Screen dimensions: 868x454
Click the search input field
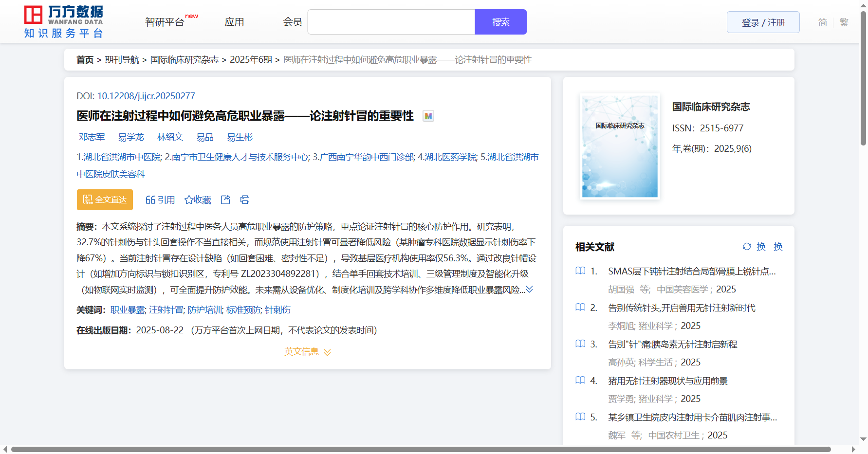point(391,22)
